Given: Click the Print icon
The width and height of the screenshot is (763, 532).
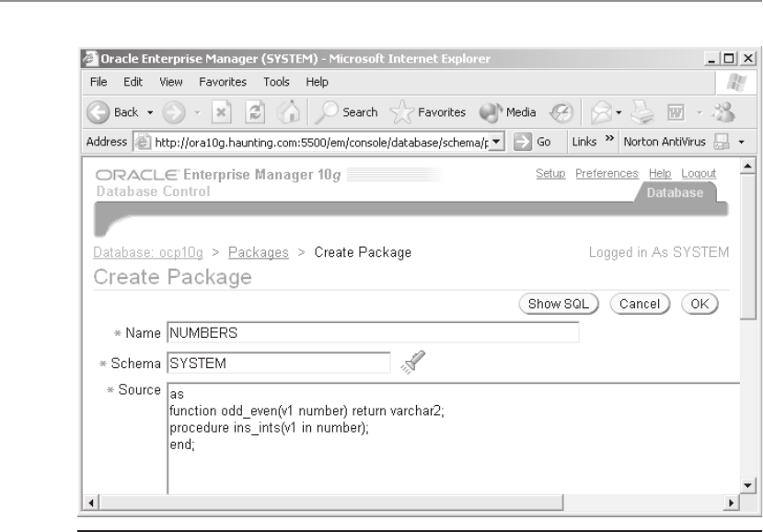Looking at the screenshot, I should click(642, 112).
